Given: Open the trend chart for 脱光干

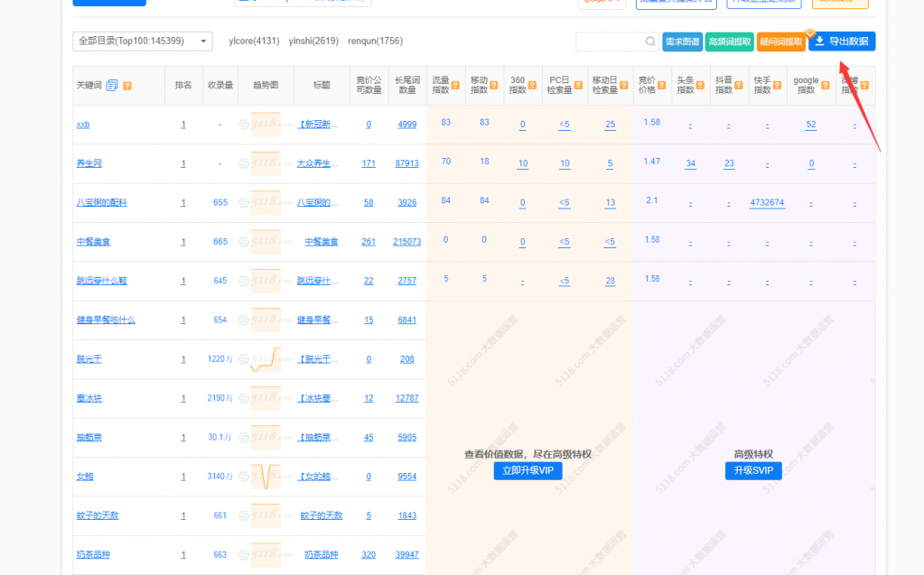Looking at the screenshot, I should (266, 359).
